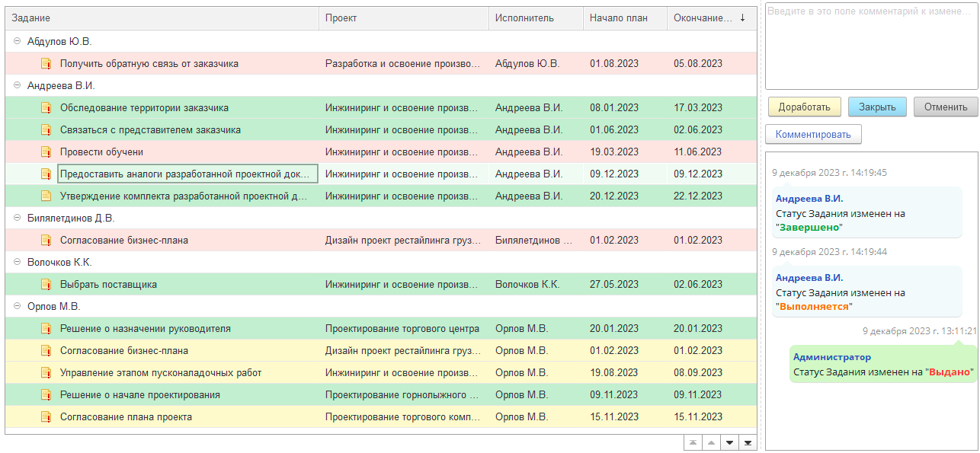Image resolution: width=980 pixels, height=453 pixels.
Task: Click the document icon beside "Утверждение комплекта разработанной"
Action: (46, 196)
